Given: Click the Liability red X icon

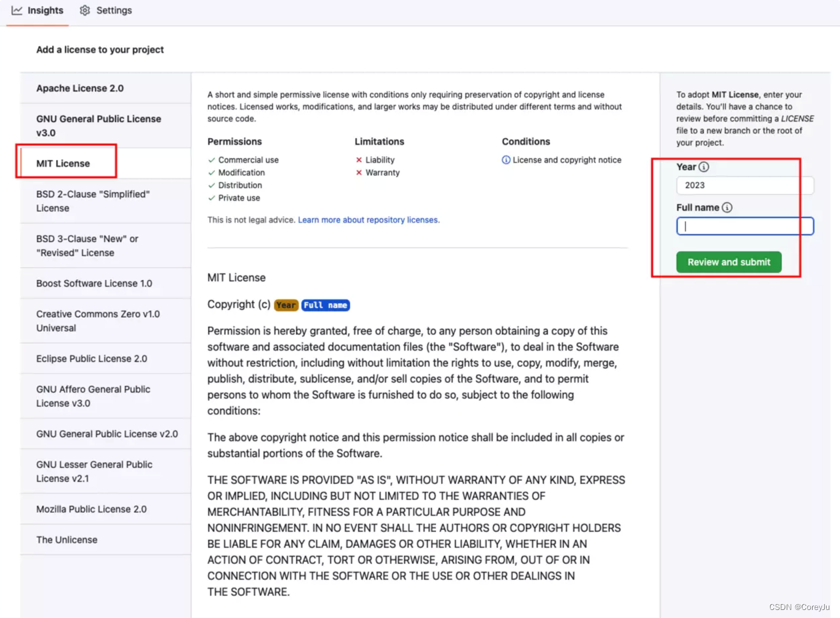Looking at the screenshot, I should pyautogui.click(x=359, y=160).
